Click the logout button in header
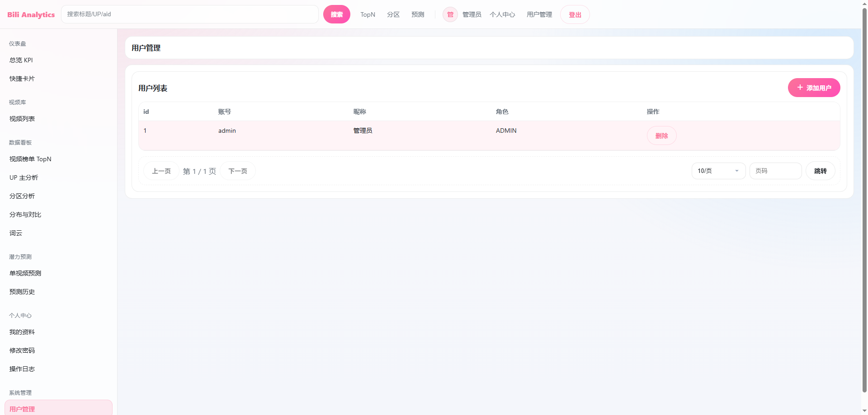The width and height of the screenshot is (868, 415). tap(575, 14)
